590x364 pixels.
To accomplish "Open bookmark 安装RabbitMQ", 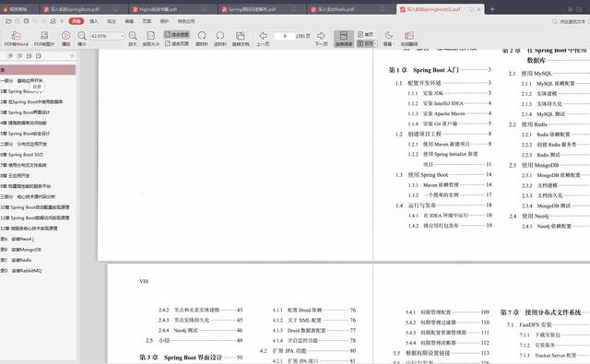I will 21,270.
